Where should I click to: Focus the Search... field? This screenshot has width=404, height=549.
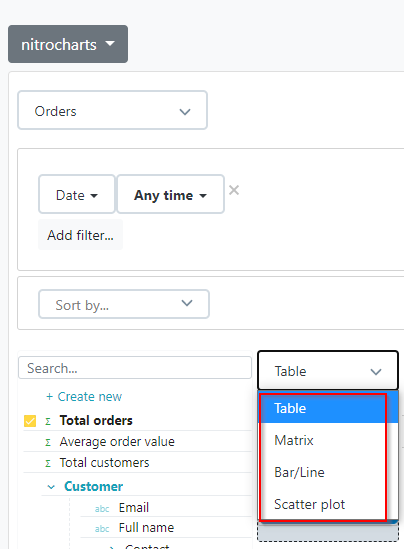click(x=135, y=368)
